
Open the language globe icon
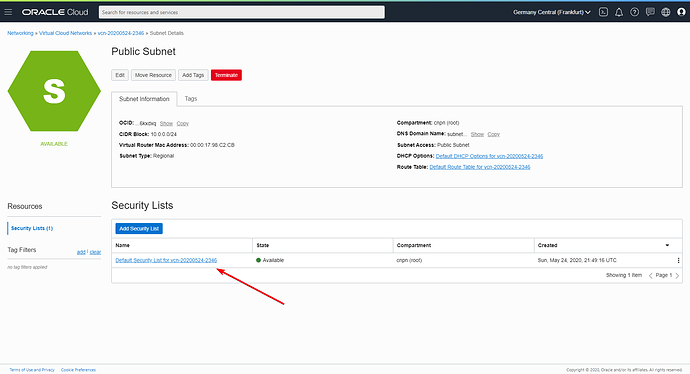tap(665, 12)
